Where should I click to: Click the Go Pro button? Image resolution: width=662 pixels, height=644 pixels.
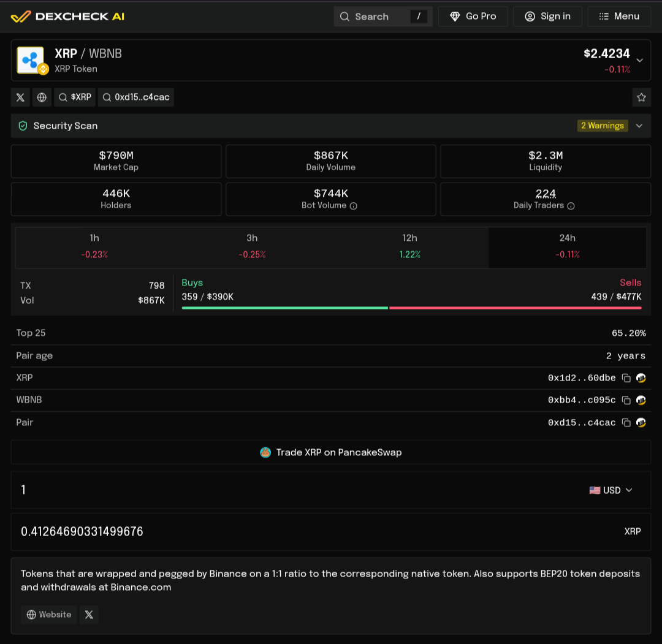pyautogui.click(x=473, y=17)
